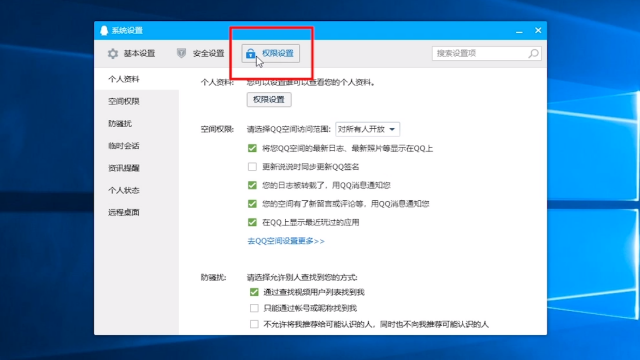Toggle 通过查找视频用户列表找到我 checkbox

tap(254, 292)
